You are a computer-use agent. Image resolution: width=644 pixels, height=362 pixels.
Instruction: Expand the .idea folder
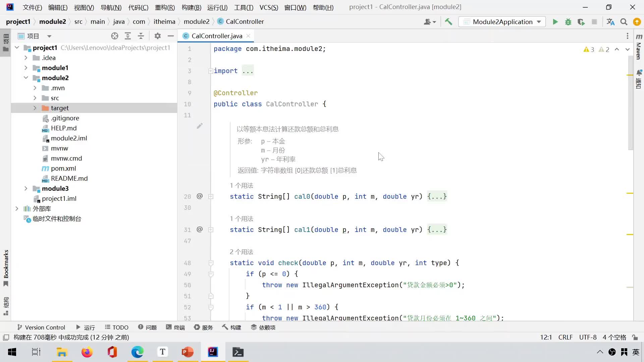[x=26, y=58]
